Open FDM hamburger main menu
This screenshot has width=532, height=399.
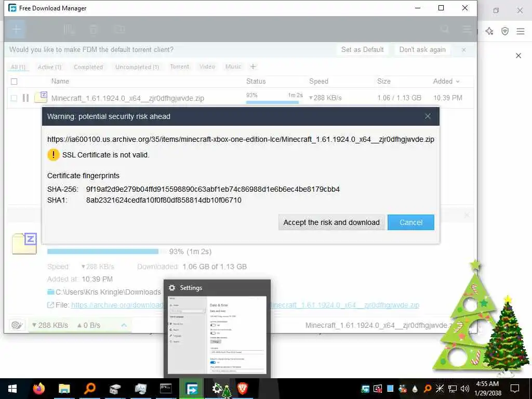[468, 30]
